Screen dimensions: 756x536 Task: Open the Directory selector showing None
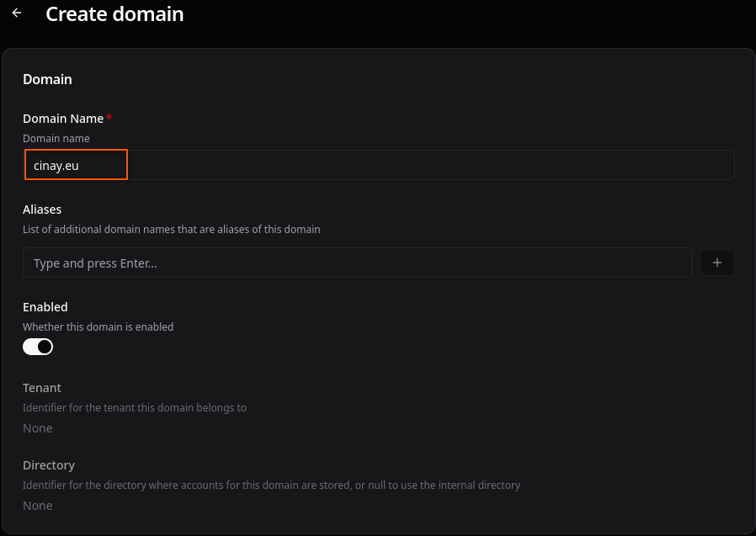coord(38,506)
